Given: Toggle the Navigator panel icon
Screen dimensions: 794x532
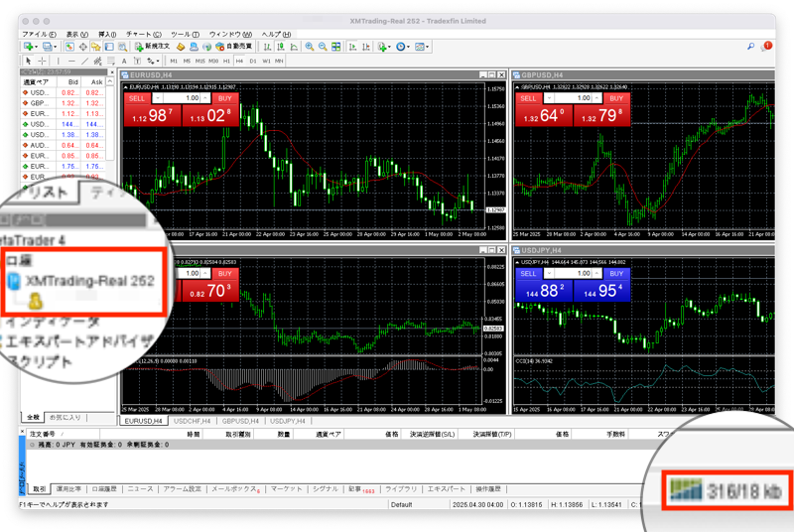Looking at the screenshot, I should (x=95, y=47).
